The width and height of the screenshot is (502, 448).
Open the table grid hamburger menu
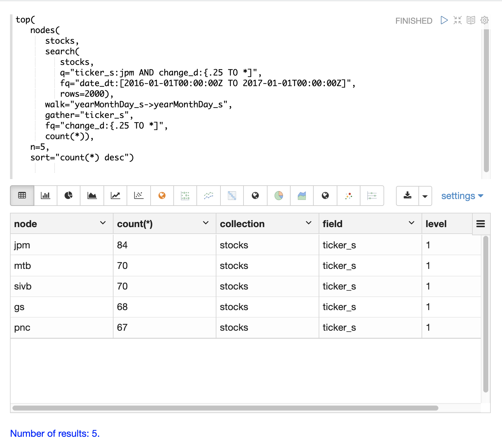click(x=480, y=224)
